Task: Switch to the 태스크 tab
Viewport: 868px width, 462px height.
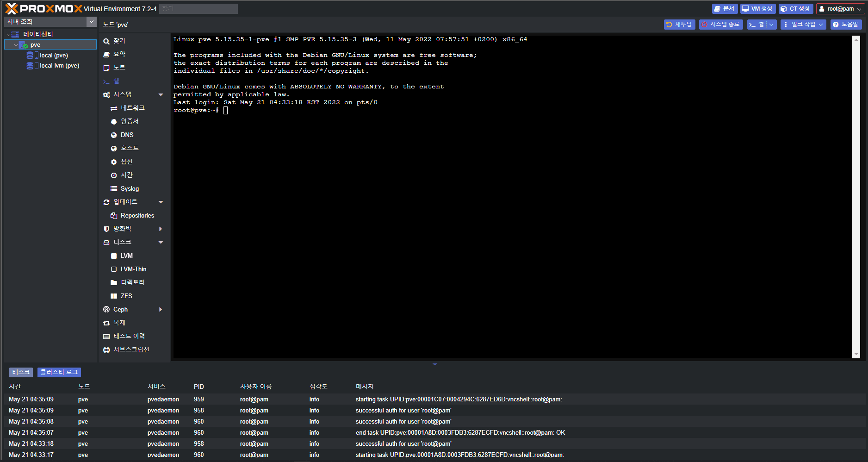Action: (x=21, y=372)
